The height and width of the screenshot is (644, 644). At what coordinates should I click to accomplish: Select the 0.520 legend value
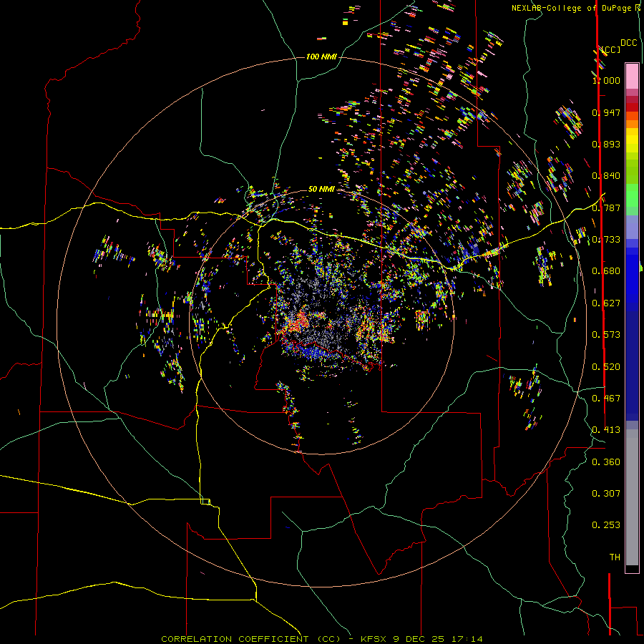(606, 366)
